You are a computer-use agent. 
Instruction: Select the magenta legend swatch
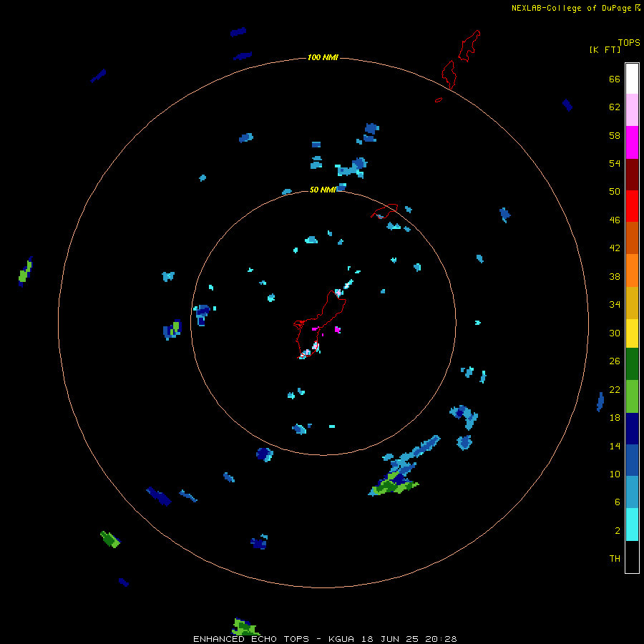pyautogui.click(x=632, y=142)
